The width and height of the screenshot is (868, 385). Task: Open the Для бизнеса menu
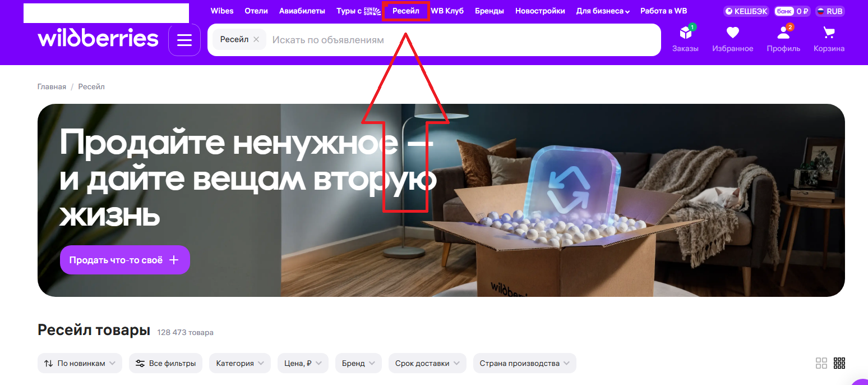click(x=603, y=11)
